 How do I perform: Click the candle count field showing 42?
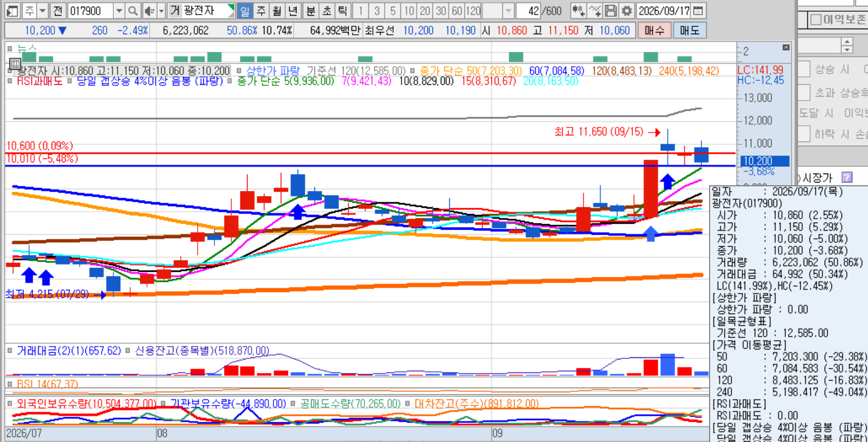[528, 11]
